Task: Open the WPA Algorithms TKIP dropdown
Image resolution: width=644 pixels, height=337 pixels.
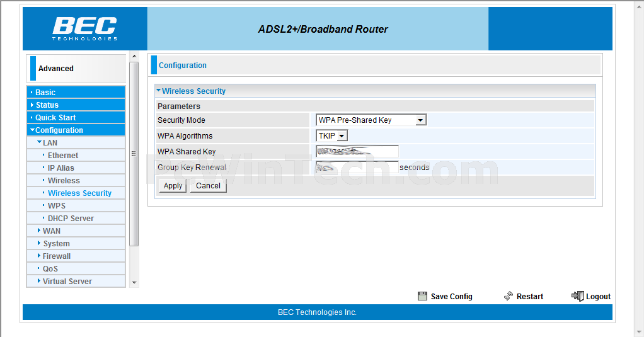Action: click(x=332, y=135)
